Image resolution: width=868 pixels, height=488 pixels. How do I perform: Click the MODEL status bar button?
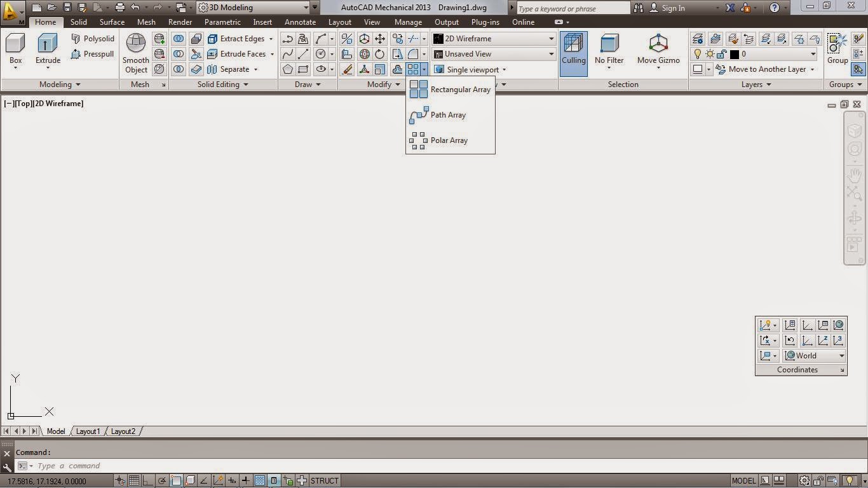point(743,481)
